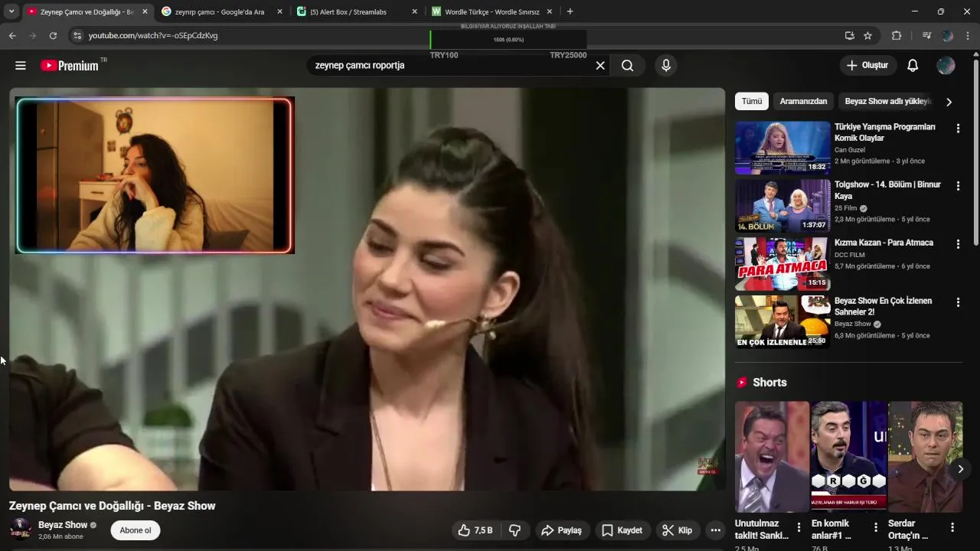980x551 pixels.
Task: Open Türkiye Yarışma Programları thumbnail
Action: (x=782, y=148)
